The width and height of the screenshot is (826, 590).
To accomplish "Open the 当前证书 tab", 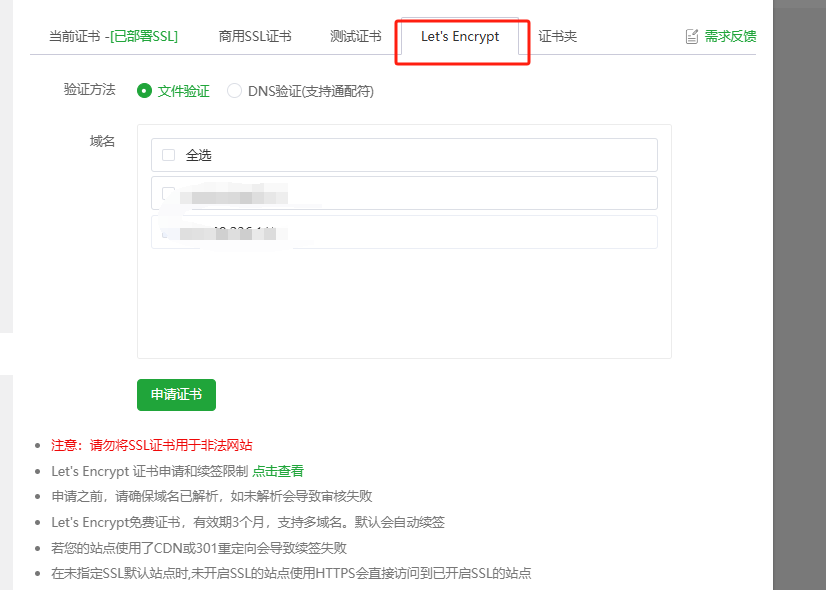I will point(113,36).
